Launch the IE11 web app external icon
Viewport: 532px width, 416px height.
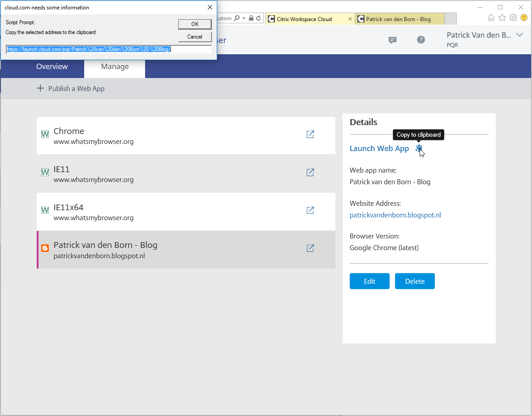point(310,173)
